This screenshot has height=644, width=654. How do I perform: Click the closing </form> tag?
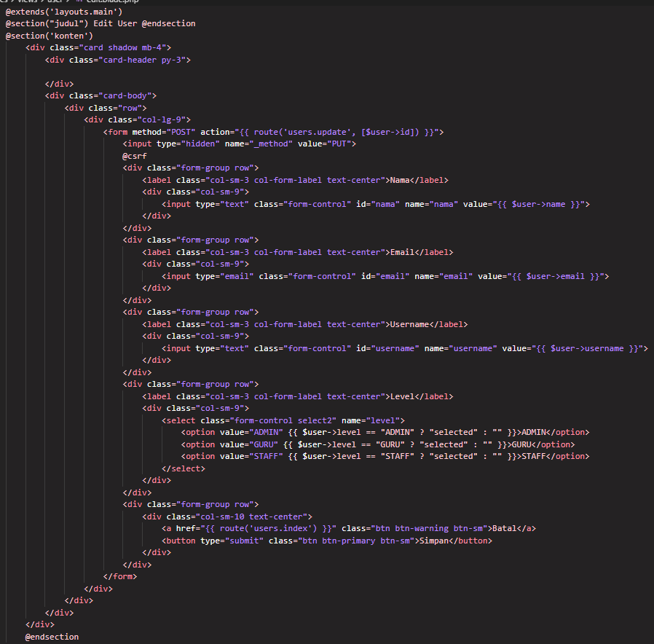click(120, 577)
